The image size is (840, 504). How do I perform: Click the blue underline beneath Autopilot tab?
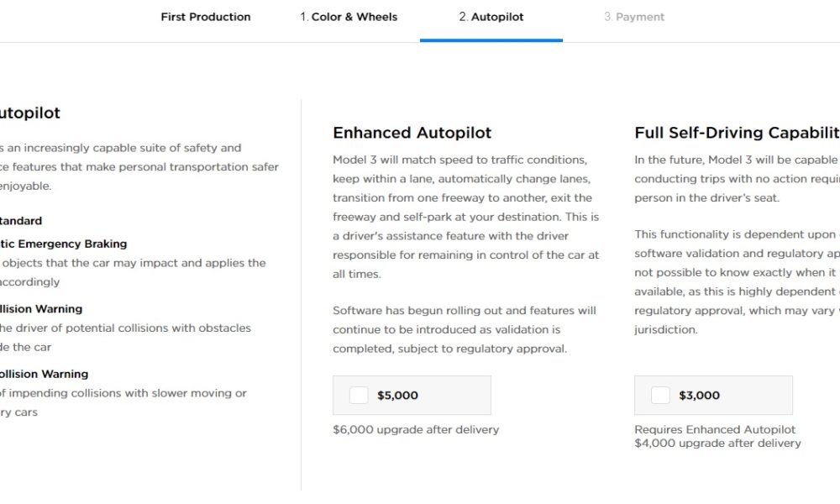(491, 40)
